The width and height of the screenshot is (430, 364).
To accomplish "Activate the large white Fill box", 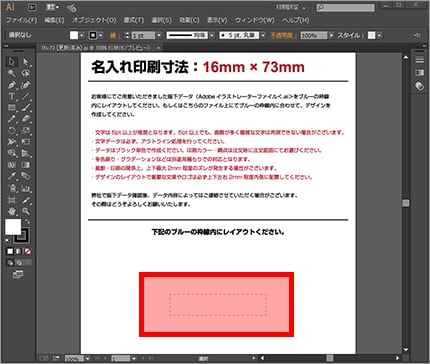I will point(13,227).
